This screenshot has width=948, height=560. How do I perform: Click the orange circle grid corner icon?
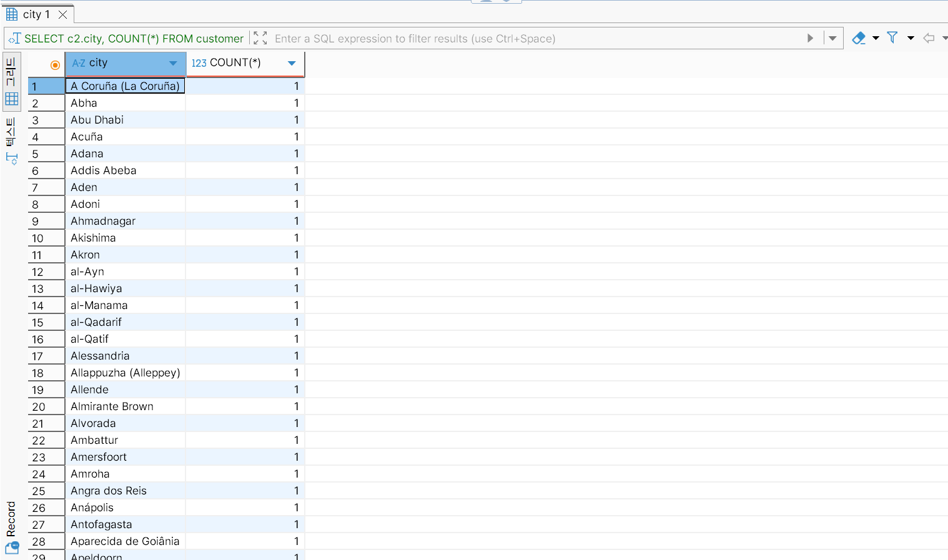(55, 65)
